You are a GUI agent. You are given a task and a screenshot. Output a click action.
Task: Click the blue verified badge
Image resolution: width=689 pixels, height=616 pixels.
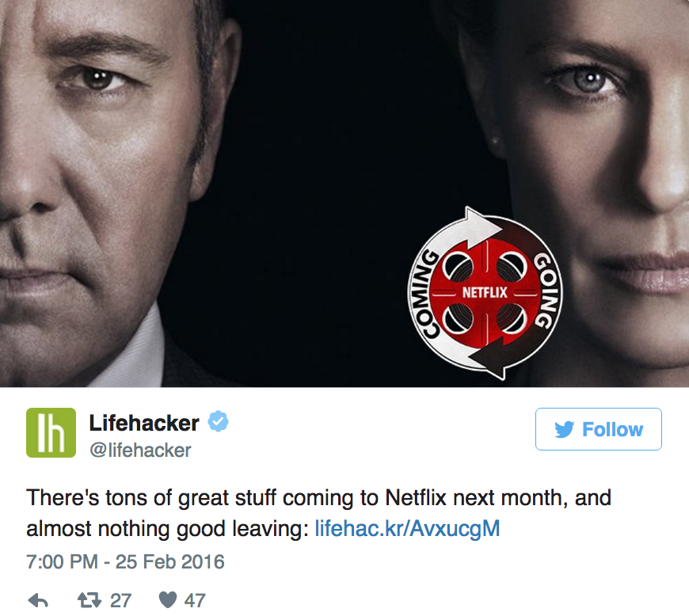click(x=218, y=421)
